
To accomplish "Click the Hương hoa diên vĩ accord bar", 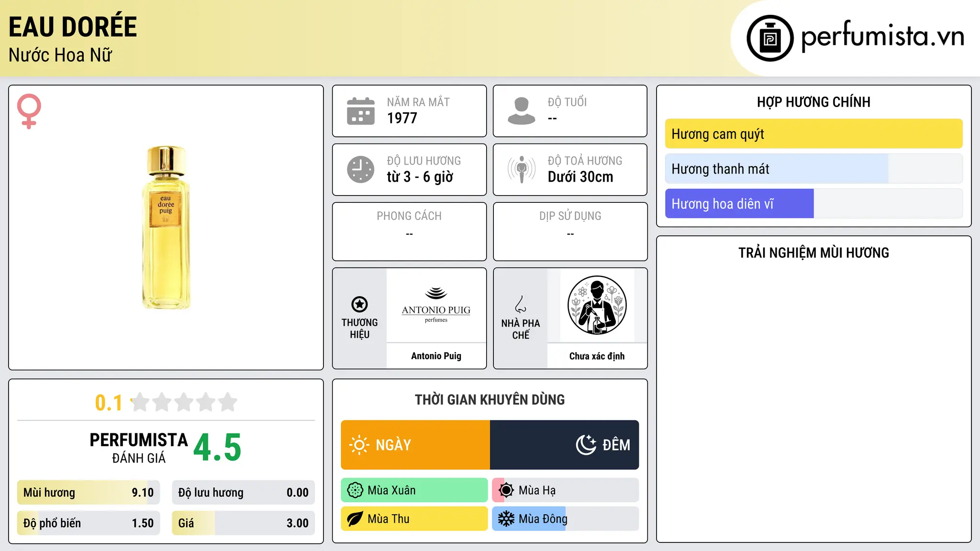I will (814, 204).
